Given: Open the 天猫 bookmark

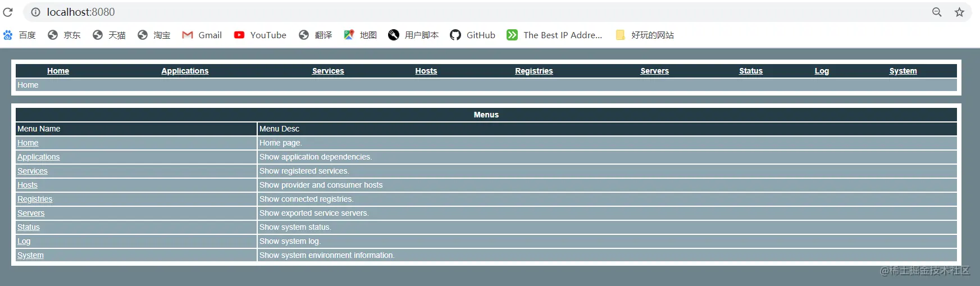Looking at the screenshot, I should [x=109, y=35].
